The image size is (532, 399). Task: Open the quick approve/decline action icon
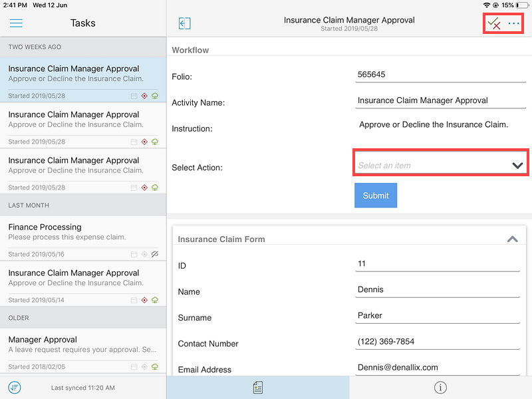coord(494,23)
